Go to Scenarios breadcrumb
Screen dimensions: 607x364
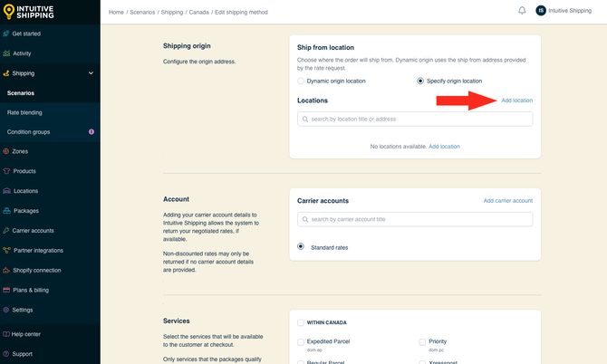142,12
